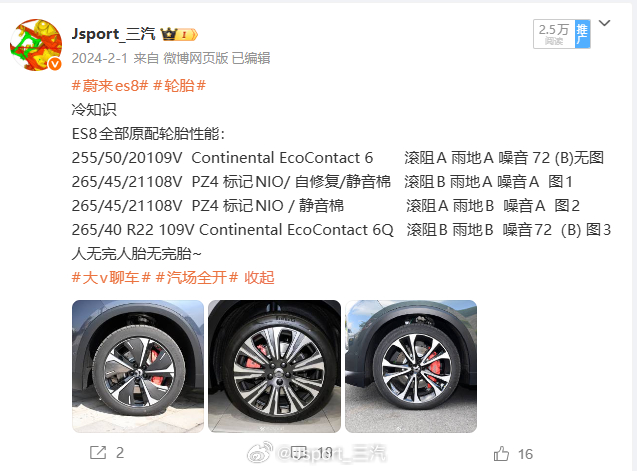The height and width of the screenshot is (471, 637).
Task: Click the 微博网页版 source link
Action: pyautogui.click(x=195, y=58)
